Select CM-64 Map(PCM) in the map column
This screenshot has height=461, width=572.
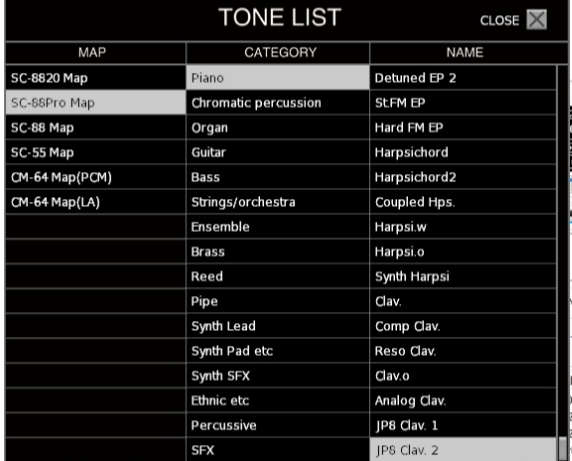point(96,177)
